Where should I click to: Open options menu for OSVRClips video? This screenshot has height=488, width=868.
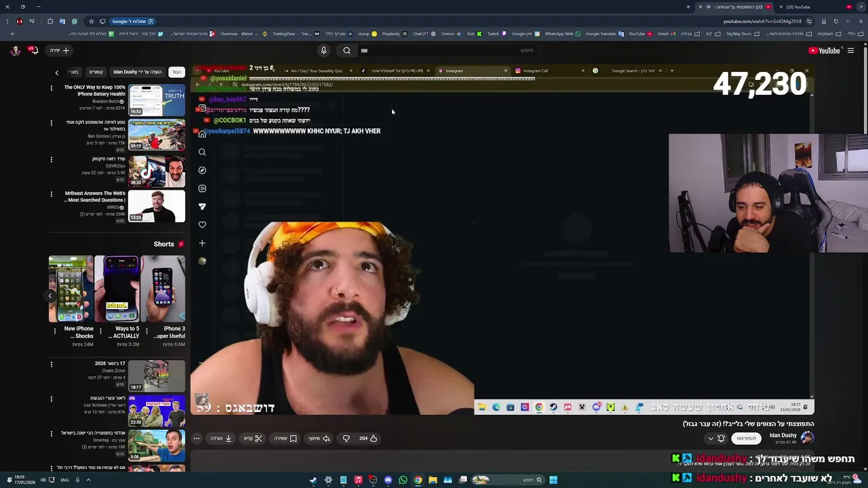51,159
